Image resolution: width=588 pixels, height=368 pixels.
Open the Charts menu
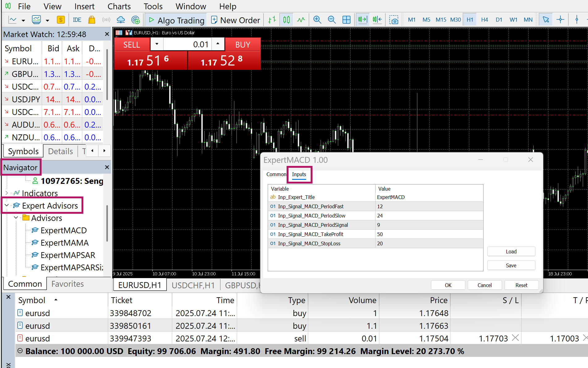pyautogui.click(x=119, y=6)
